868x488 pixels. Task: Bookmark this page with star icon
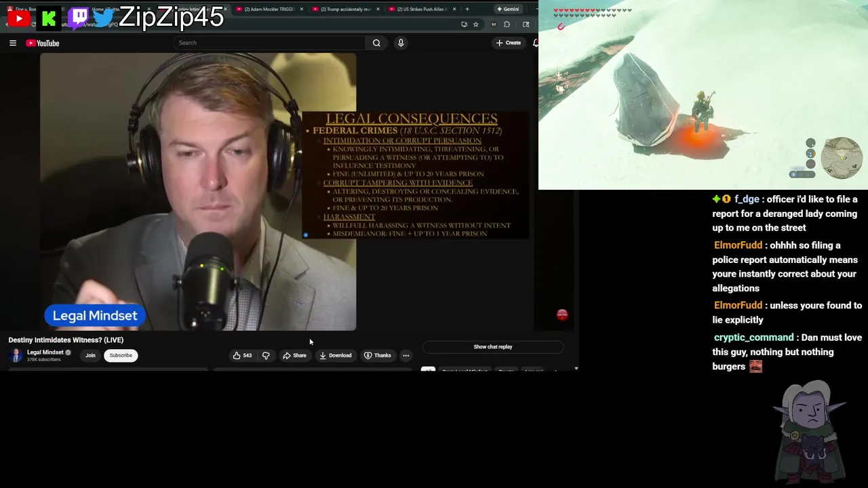476,24
